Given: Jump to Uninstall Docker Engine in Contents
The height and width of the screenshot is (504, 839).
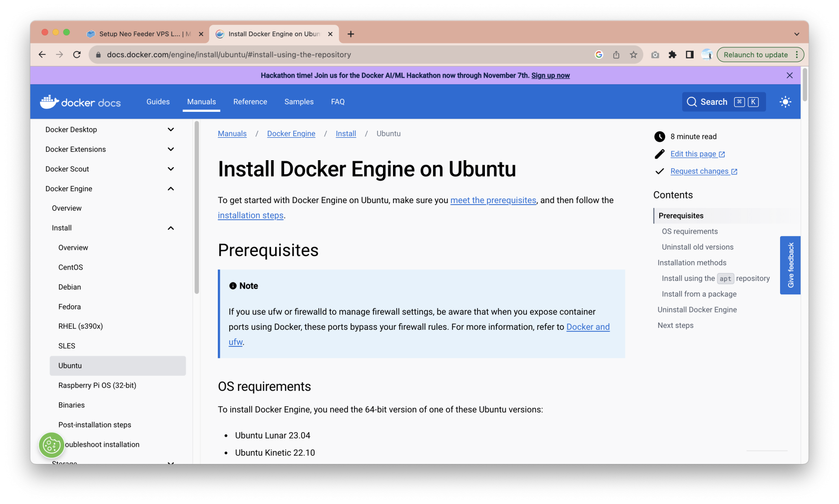Looking at the screenshot, I should [697, 310].
